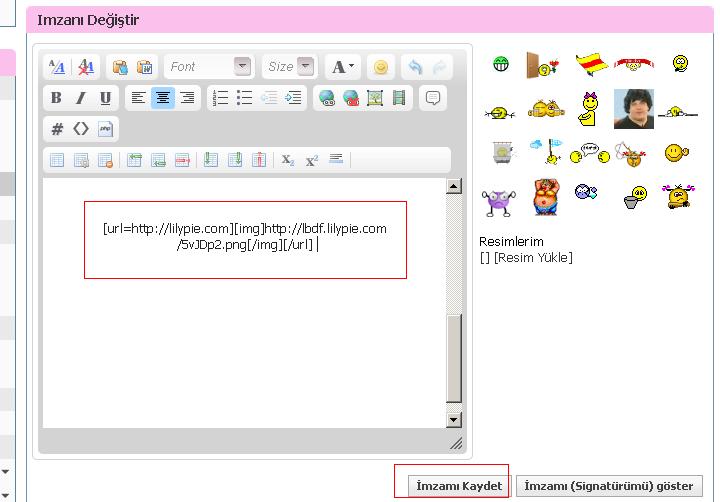Expand the font color picker
This screenshot has width=720, height=502.
pyautogui.click(x=342, y=67)
